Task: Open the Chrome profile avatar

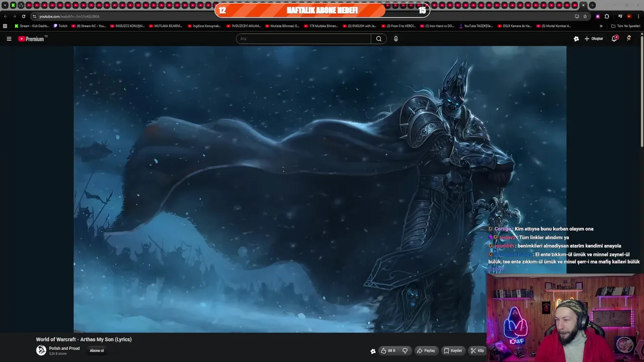Action: [x=629, y=16]
